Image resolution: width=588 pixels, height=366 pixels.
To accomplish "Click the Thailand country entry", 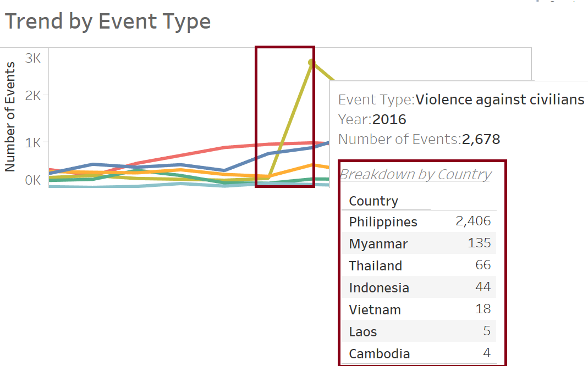I will [375, 265].
